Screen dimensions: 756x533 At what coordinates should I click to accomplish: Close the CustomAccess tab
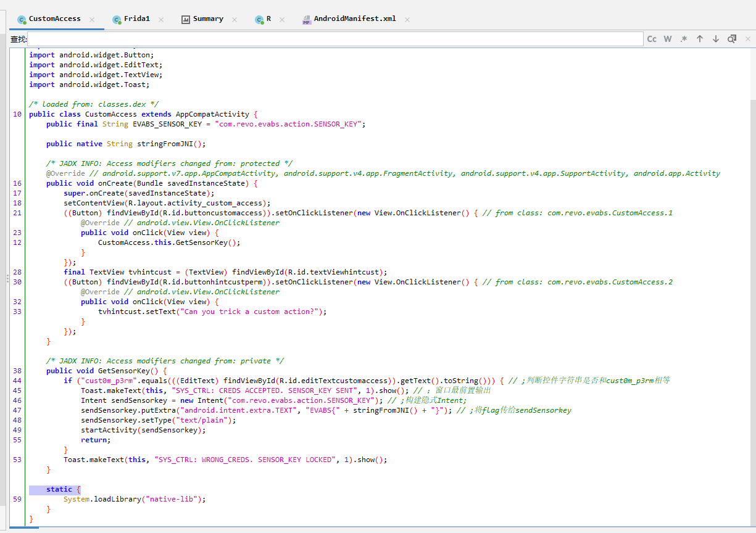(92, 20)
